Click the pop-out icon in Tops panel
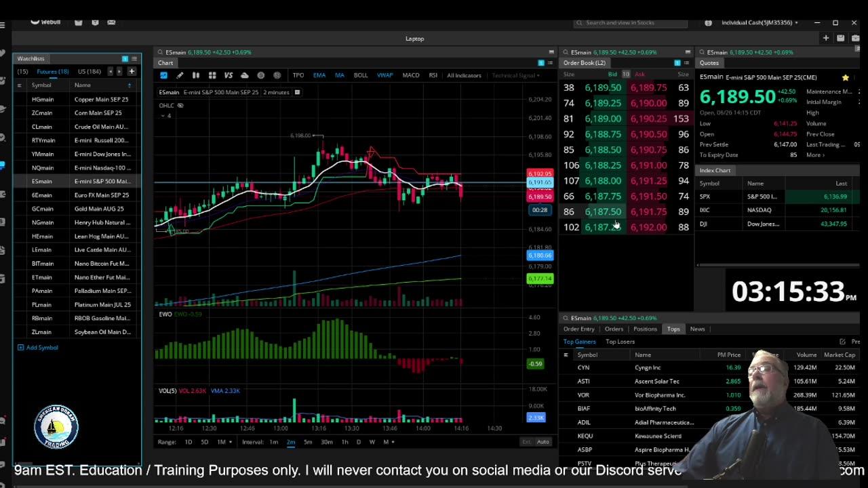Image resolution: width=868 pixels, height=488 pixels. (842, 342)
